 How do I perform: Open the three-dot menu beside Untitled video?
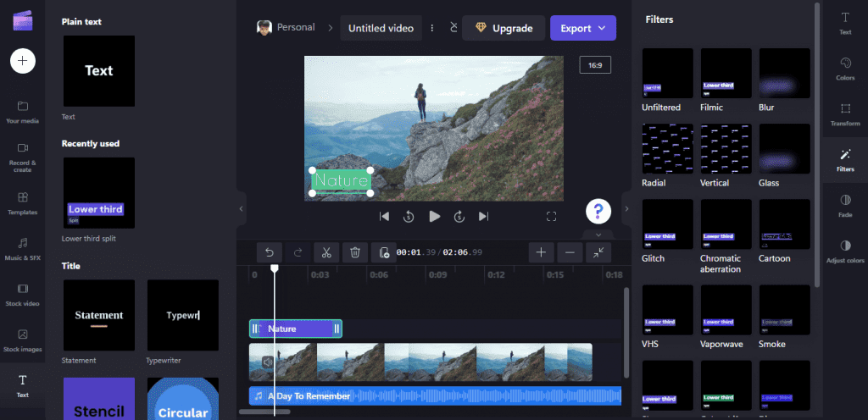tap(432, 28)
